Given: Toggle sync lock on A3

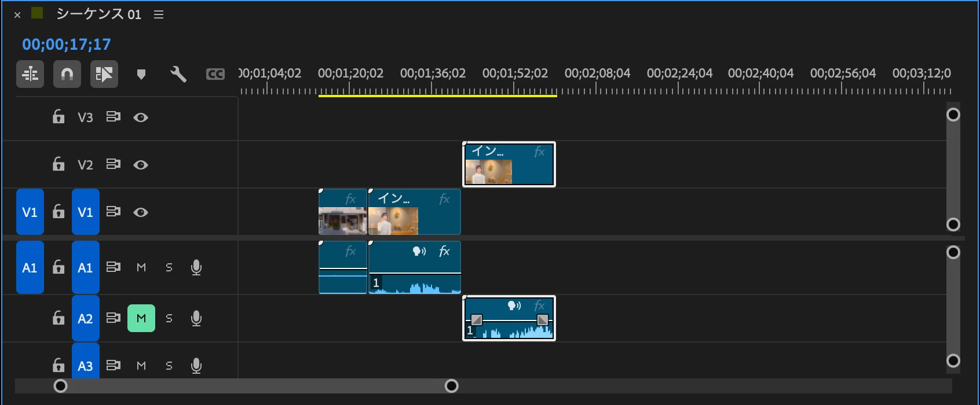Looking at the screenshot, I should point(113,366).
